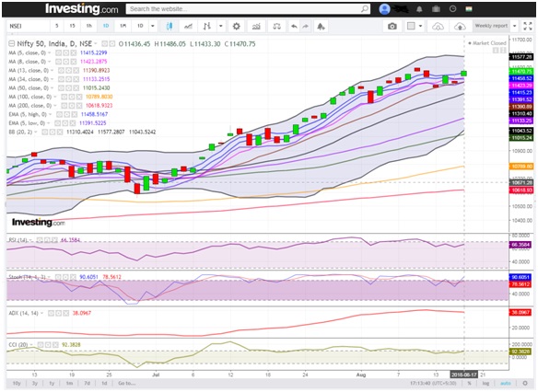Toggle fullscreen mode icon

point(527,26)
